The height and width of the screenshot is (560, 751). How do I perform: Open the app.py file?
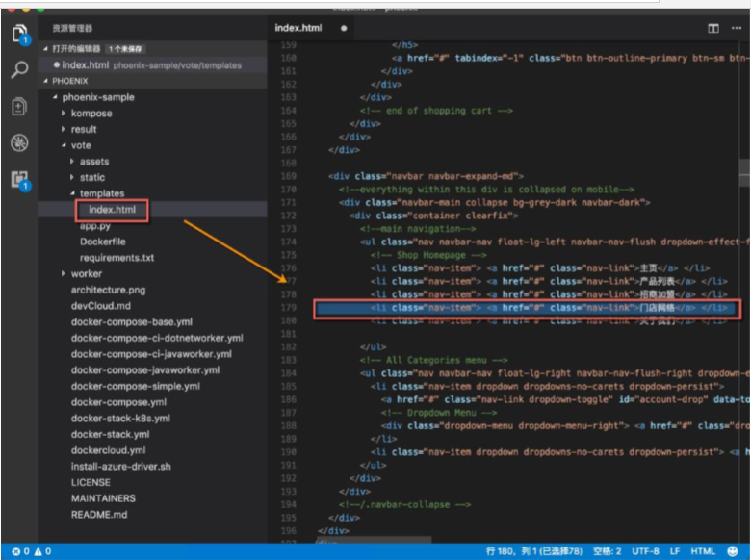95,226
